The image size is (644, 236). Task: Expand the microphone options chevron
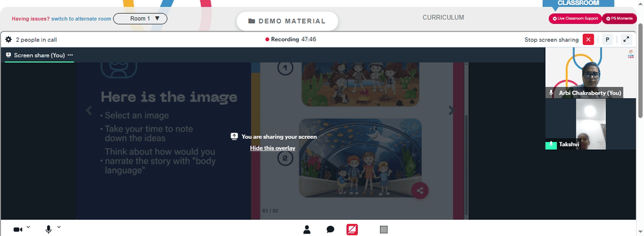pos(59,226)
